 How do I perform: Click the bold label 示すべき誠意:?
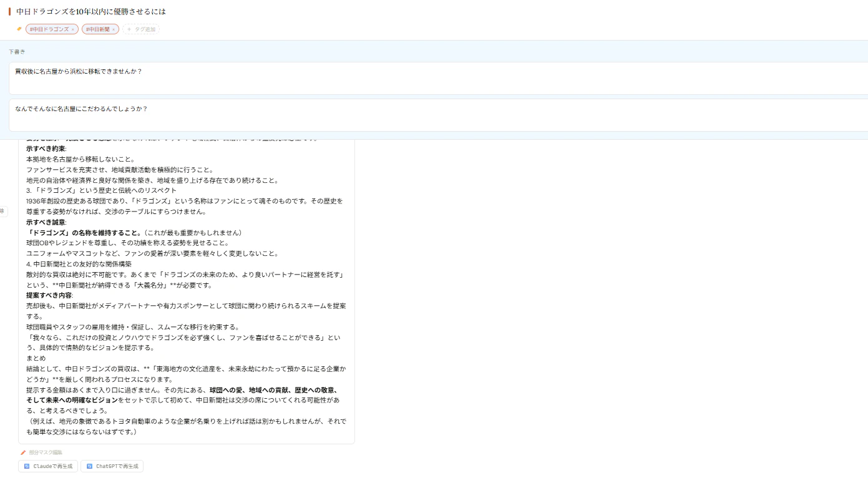pos(46,222)
